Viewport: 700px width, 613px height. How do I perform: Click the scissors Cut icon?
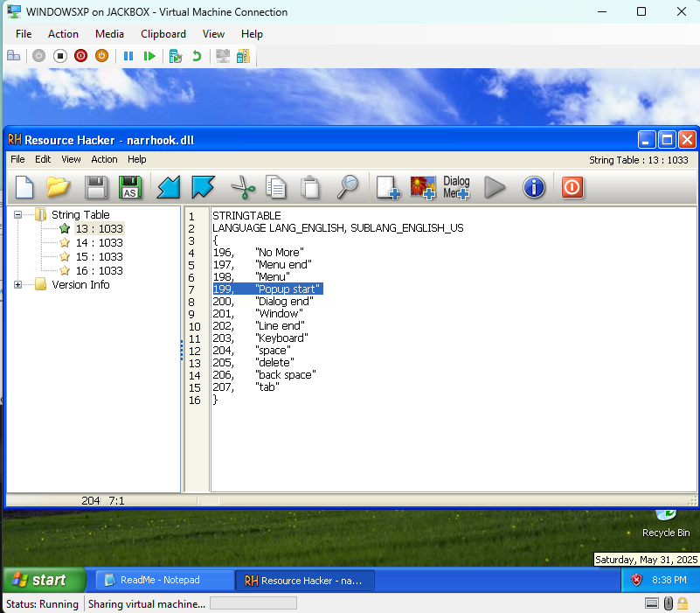click(x=240, y=187)
